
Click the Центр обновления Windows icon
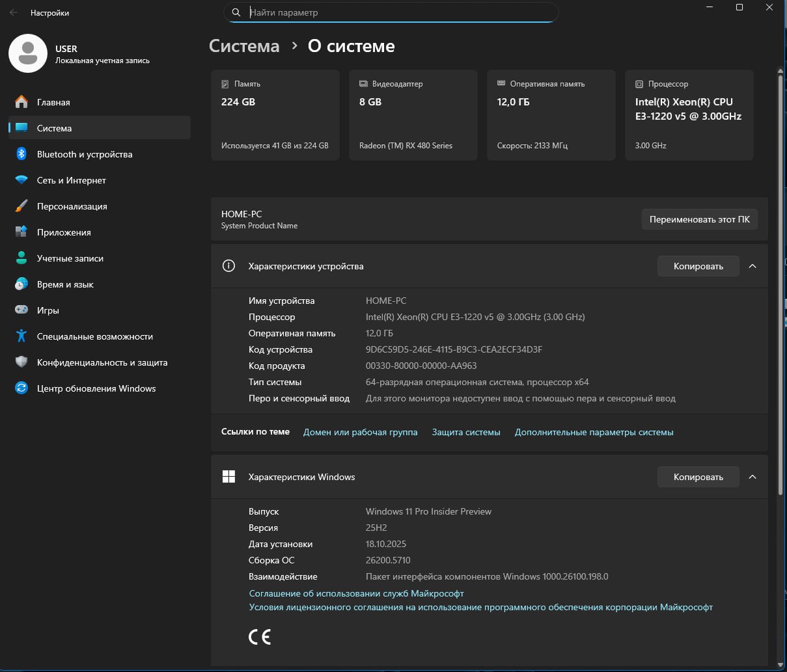[21, 388]
